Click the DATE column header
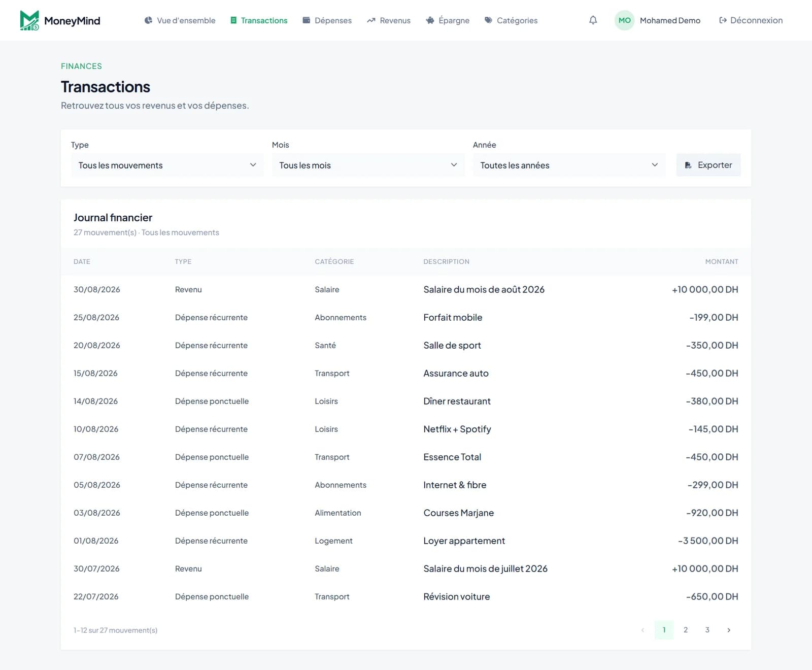 [82, 261]
